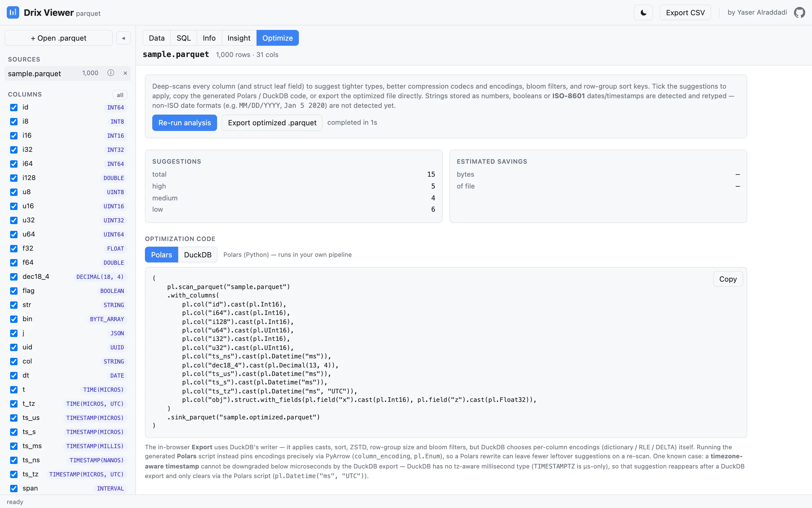Click the INT64 type label for id

point(115,108)
